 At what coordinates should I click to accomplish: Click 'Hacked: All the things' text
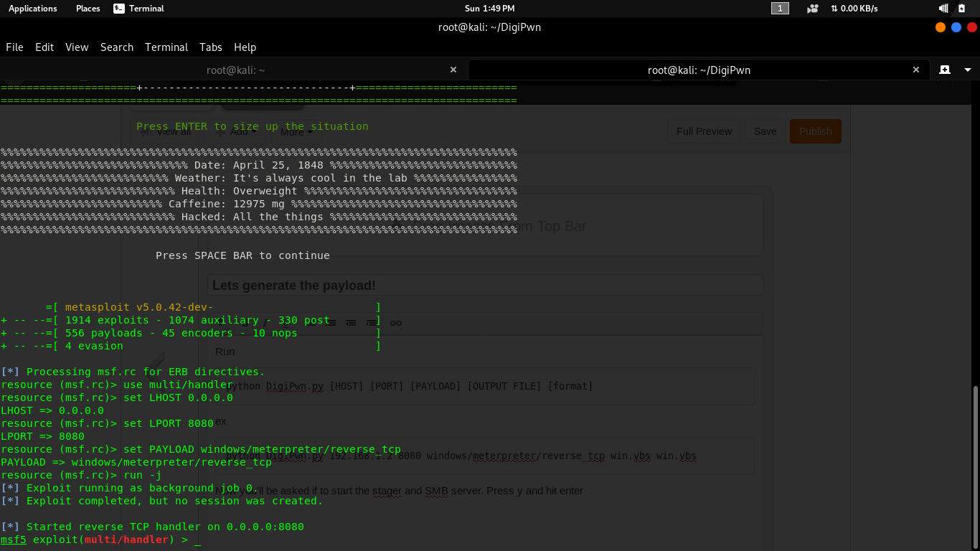(x=253, y=217)
